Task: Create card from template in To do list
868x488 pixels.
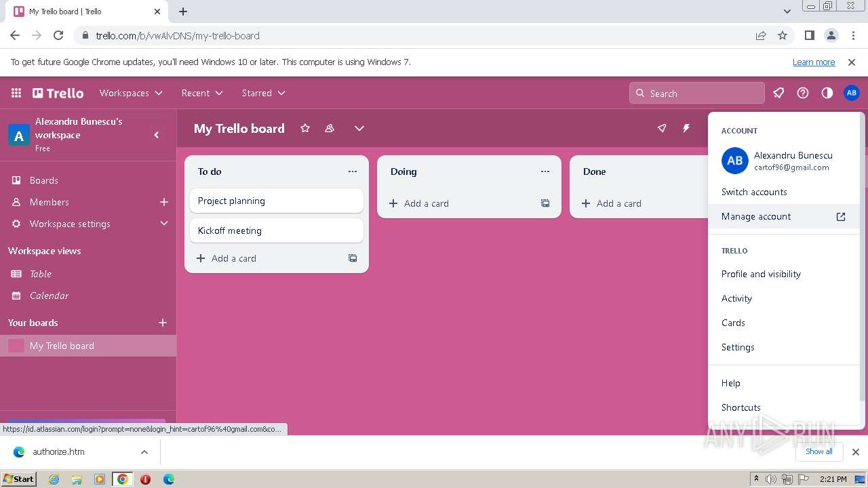Action: pyautogui.click(x=353, y=258)
